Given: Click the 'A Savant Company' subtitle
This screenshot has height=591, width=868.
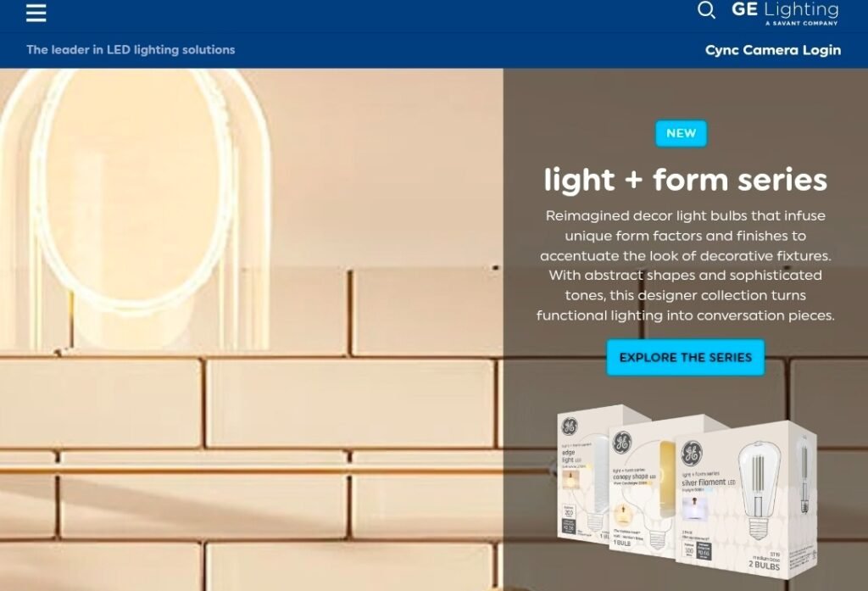Looking at the screenshot, I should [x=802, y=23].
